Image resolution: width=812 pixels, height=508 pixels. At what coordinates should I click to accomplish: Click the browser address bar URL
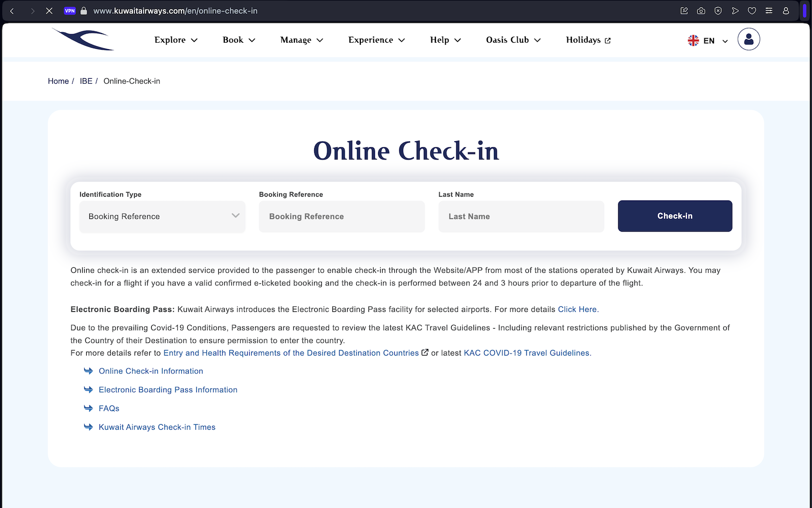tap(175, 11)
